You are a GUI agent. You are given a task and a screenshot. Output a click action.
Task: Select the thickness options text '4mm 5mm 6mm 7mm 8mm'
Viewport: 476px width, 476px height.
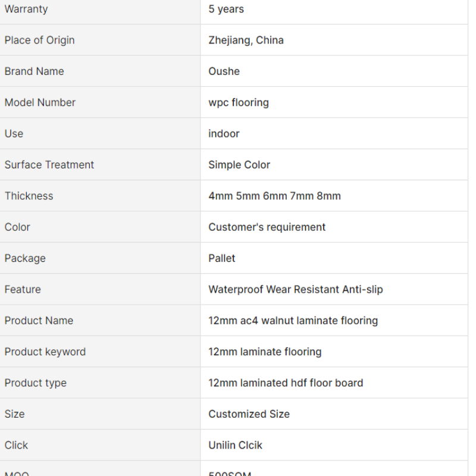pos(274,196)
